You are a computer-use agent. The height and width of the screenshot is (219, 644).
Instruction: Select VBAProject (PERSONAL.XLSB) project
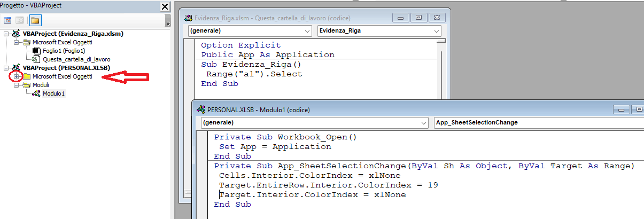point(66,68)
